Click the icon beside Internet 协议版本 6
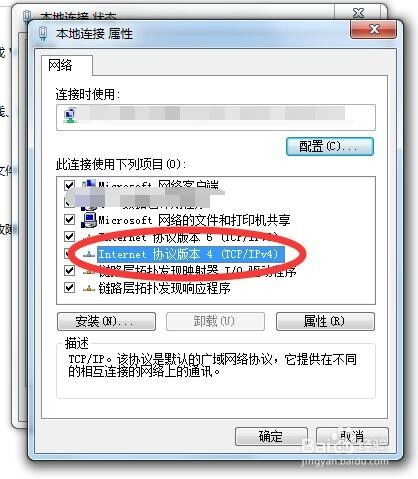 [x=89, y=237]
